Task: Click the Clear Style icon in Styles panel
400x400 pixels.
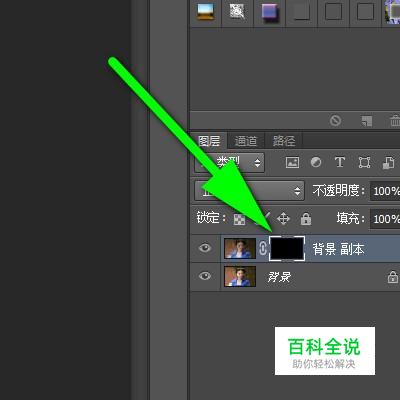Action: (x=335, y=120)
